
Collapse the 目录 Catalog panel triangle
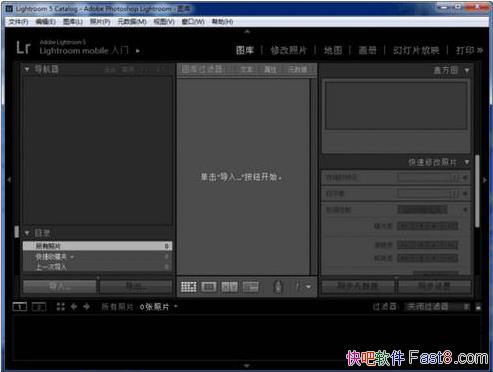(27, 233)
